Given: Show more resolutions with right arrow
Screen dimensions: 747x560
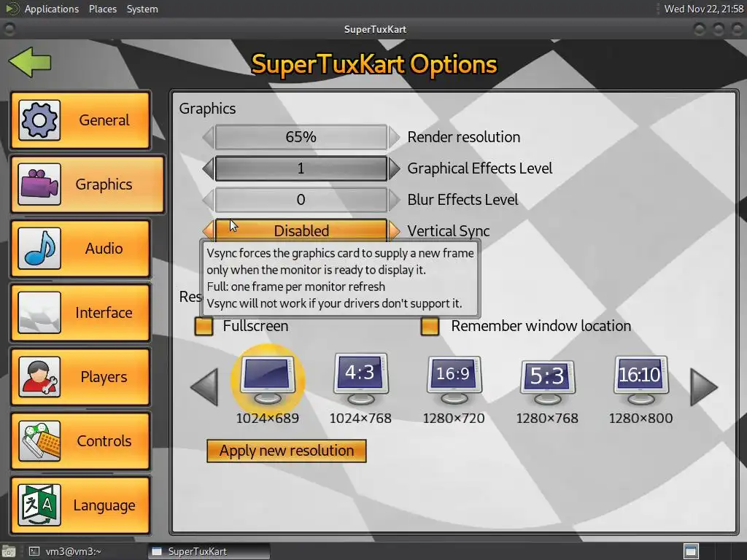Looking at the screenshot, I should coord(704,387).
